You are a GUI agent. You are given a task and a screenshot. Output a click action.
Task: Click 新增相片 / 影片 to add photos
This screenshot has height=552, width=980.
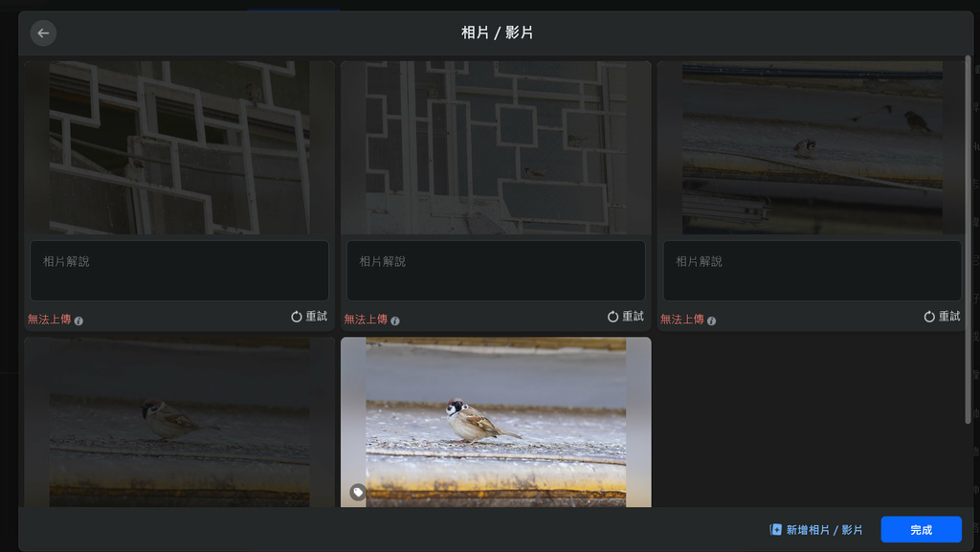[816, 530]
